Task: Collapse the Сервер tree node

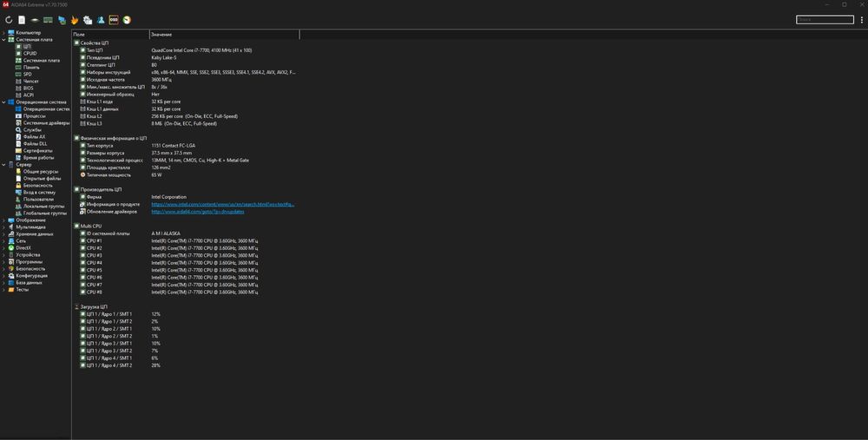Action: pos(3,164)
